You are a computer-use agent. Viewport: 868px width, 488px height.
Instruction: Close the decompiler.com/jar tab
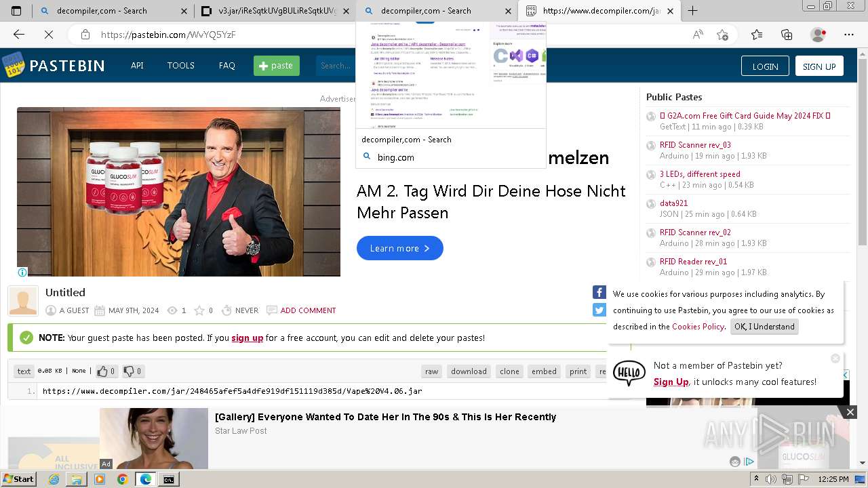point(671,11)
